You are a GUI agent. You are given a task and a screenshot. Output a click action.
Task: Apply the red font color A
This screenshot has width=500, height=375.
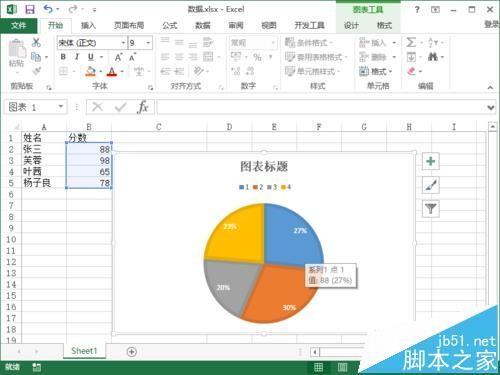[112, 71]
